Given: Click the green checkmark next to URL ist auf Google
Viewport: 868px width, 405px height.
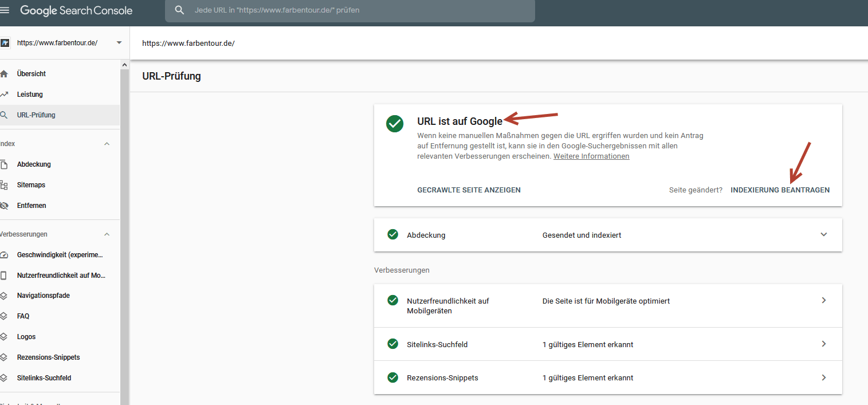Looking at the screenshot, I should (x=395, y=123).
